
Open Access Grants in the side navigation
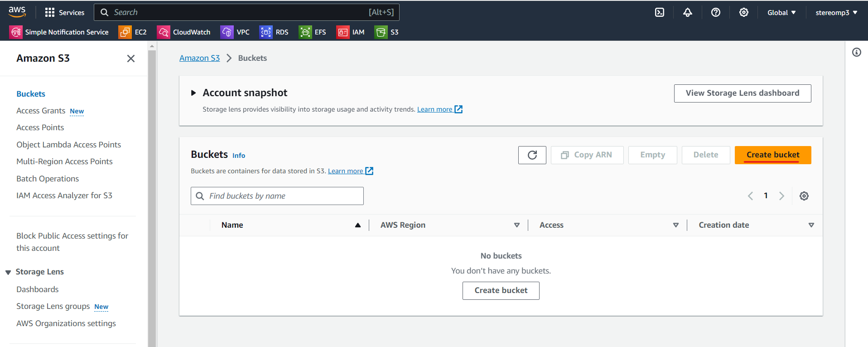click(41, 111)
